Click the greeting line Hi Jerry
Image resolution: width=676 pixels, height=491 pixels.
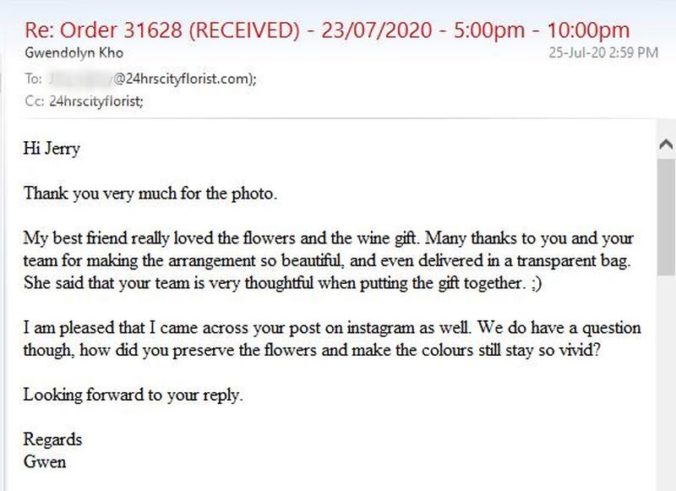(x=52, y=148)
